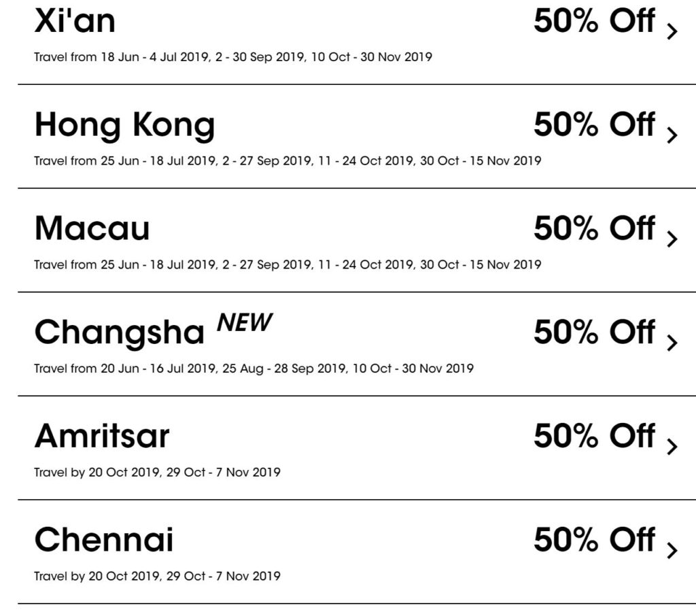Viewport: 696px width, 616px height.
Task: Tap the 50% Off label for Hong Kong
Action: 594,125
